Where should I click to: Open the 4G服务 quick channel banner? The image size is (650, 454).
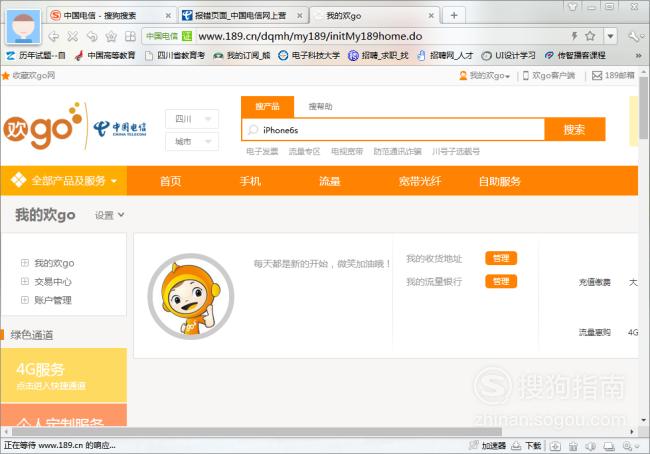coord(64,375)
